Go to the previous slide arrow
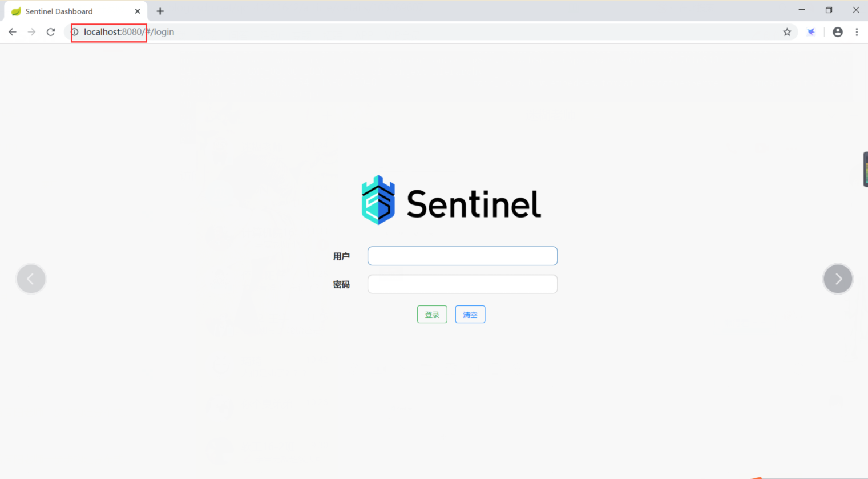 point(31,279)
